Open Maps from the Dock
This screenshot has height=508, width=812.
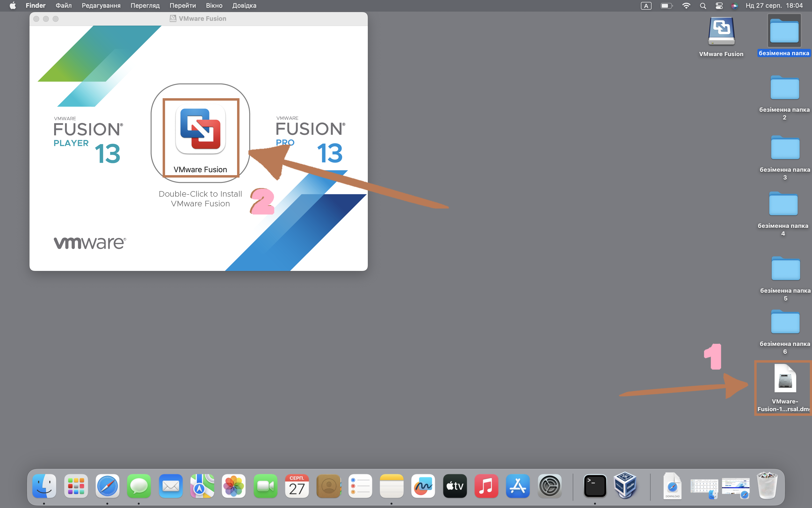[x=202, y=486]
